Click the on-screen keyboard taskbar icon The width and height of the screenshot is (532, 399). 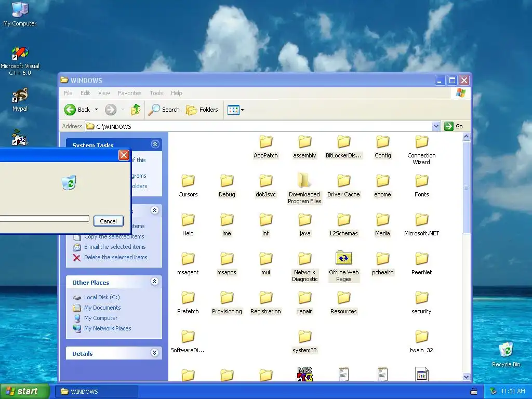click(474, 392)
